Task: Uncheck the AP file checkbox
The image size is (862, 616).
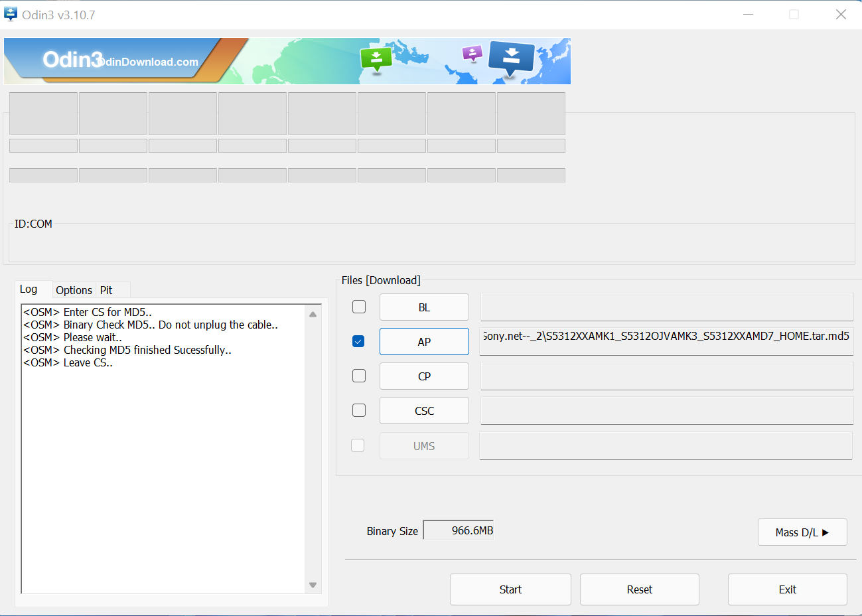Action: pyautogui.click(x=359, y=341)
